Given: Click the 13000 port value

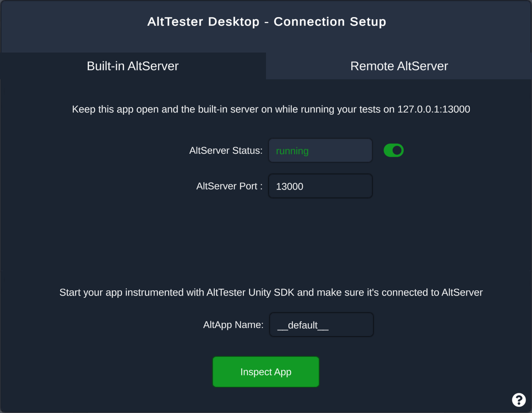Looking at the screenshot, I should [x=290, y=187].
